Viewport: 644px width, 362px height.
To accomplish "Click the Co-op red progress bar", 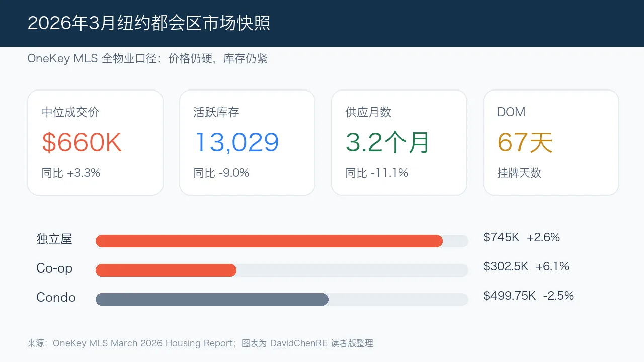I will coord(166,270).
